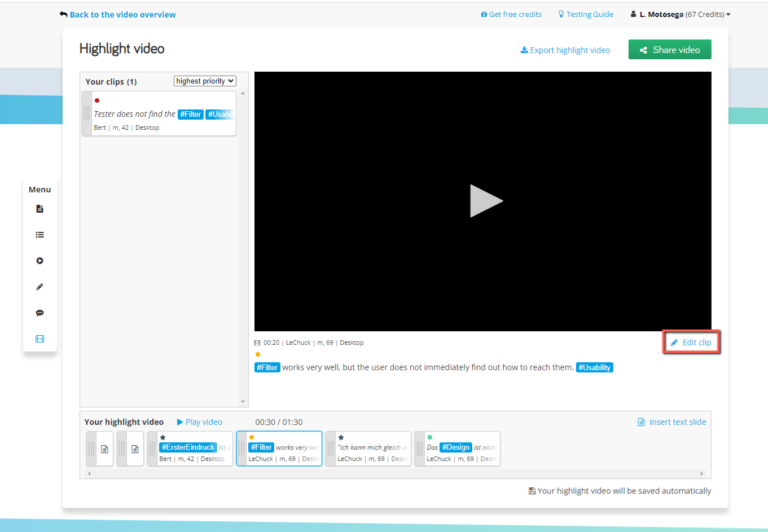Click the #Usability tag below the video

pos(594,367)
